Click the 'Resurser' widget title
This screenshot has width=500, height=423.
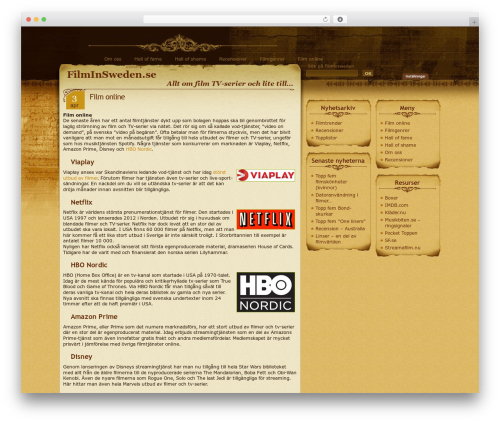[x=407, y=183]
